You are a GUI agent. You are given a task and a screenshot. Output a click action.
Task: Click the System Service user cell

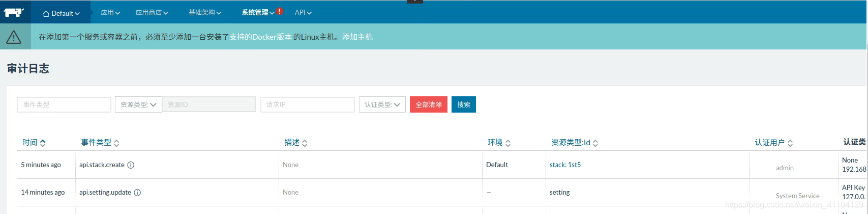pyautogui.click(x=797, y=196)
